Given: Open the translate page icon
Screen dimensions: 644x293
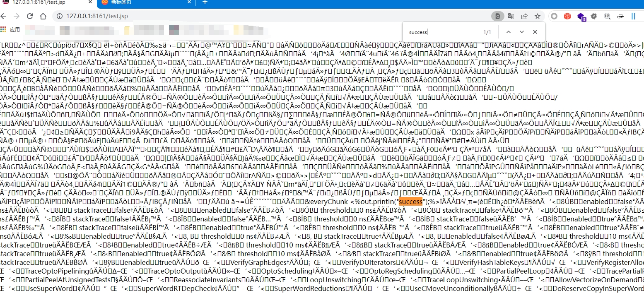Looking at the screenshot, I should [511, 16].
